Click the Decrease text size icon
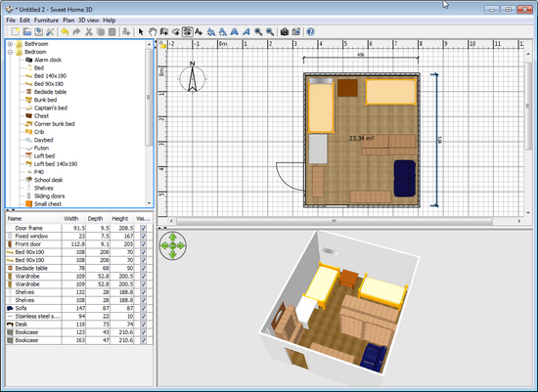538x392 pixels. (x=223, y=32)
